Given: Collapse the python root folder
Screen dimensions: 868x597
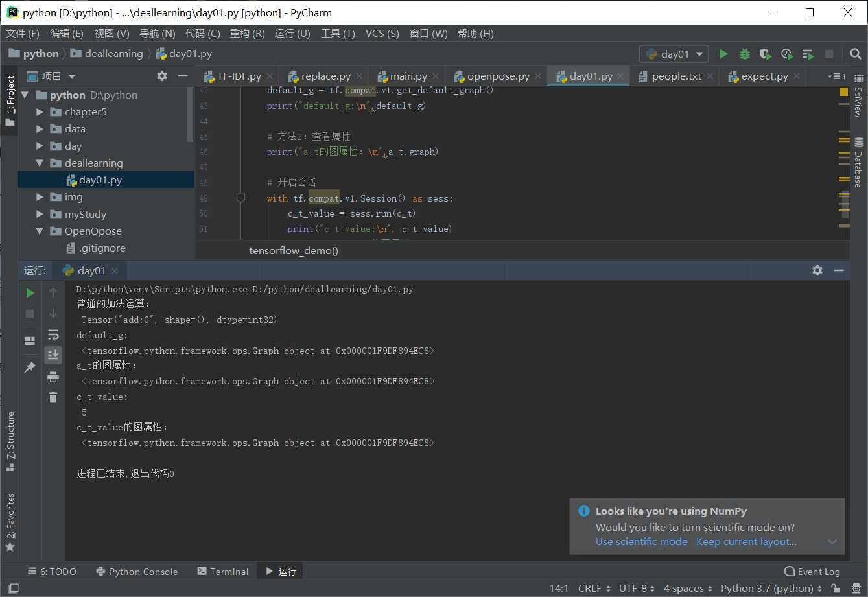Looking at the screenshot, I should [25, 95].
